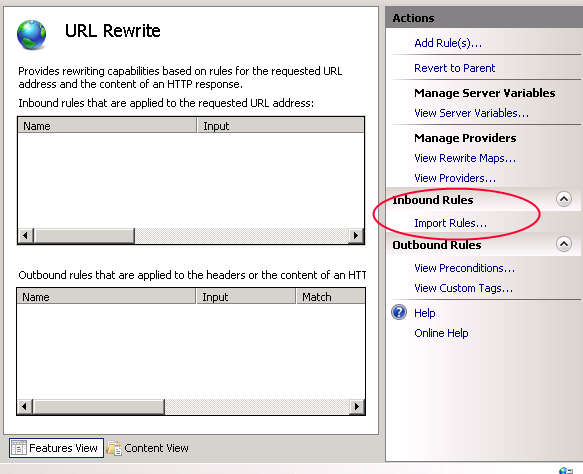Image resolution: width=583 pixels, height=474 pixels.
Task: Click the outbound rules horizontal scrollbar thumb
Action: (99, 406)
